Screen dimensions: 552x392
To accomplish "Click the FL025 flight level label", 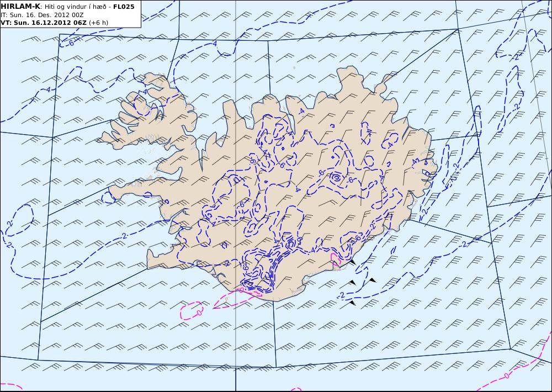I will tap(124, 7).
